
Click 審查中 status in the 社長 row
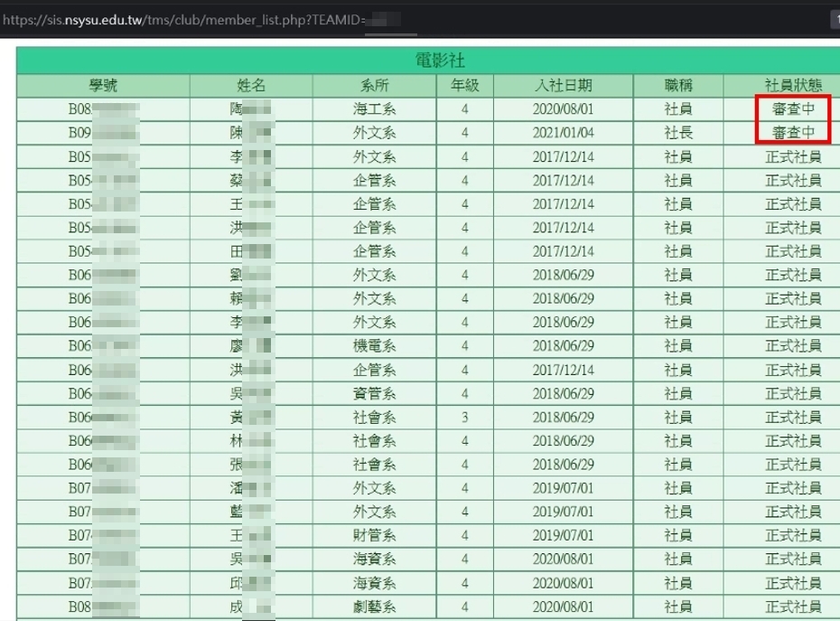793,133
